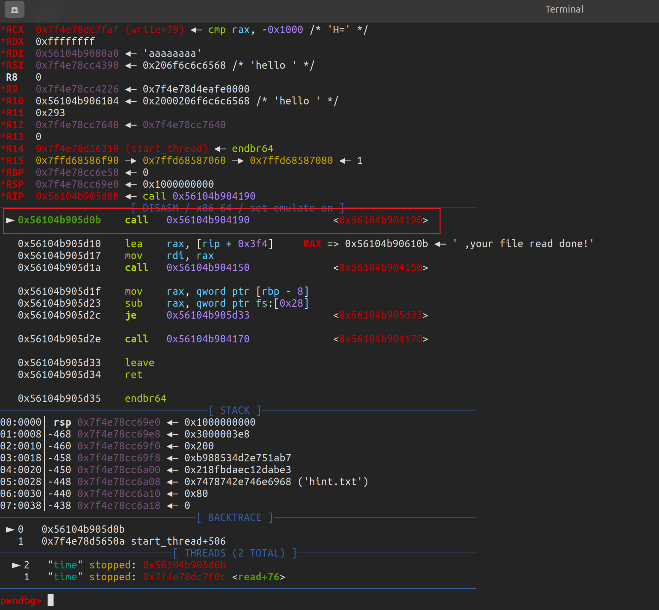Click the ',your file read done!' string
659x610 pixels.
click(523, 244)
